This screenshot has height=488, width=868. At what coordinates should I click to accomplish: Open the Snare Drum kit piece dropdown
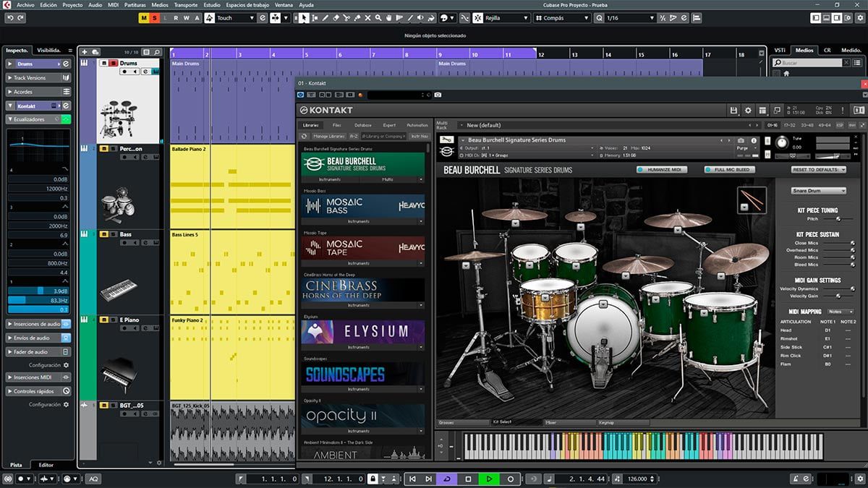(x=818, y=191)
